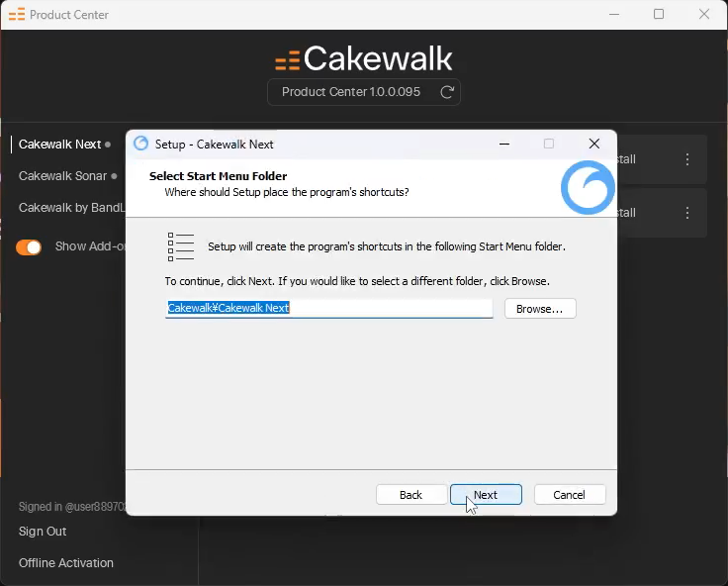Select Cakewalk by BandLab in the sidebar
This screenshot has height=586, width=728.
[x=72, y=207]
